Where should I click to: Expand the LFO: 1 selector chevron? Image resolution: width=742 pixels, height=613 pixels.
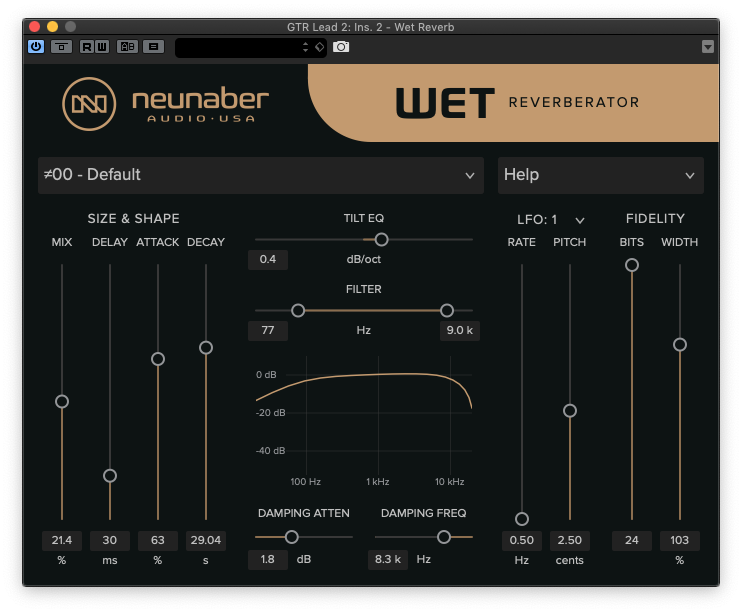(580, 220)
